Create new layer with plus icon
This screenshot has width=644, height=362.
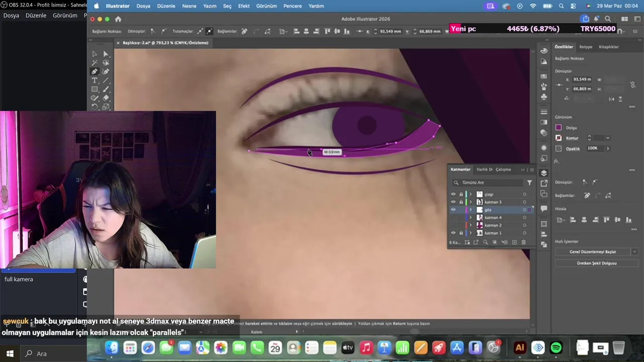pos(514,242)
